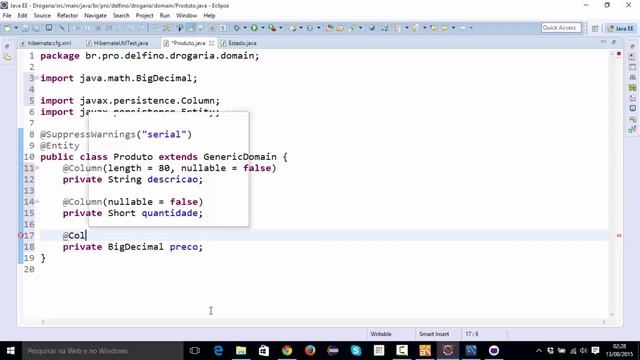Open the New wizard dropdown arrow
The width and height of the screenshot is (640, 360).
[16, 28]
